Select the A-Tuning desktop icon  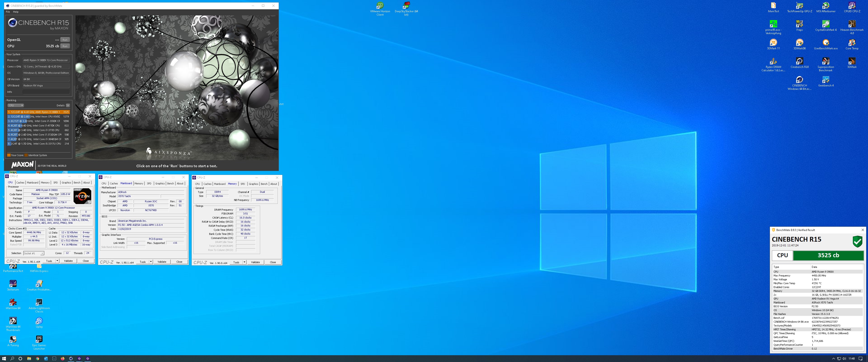click(x=13, y=341)
